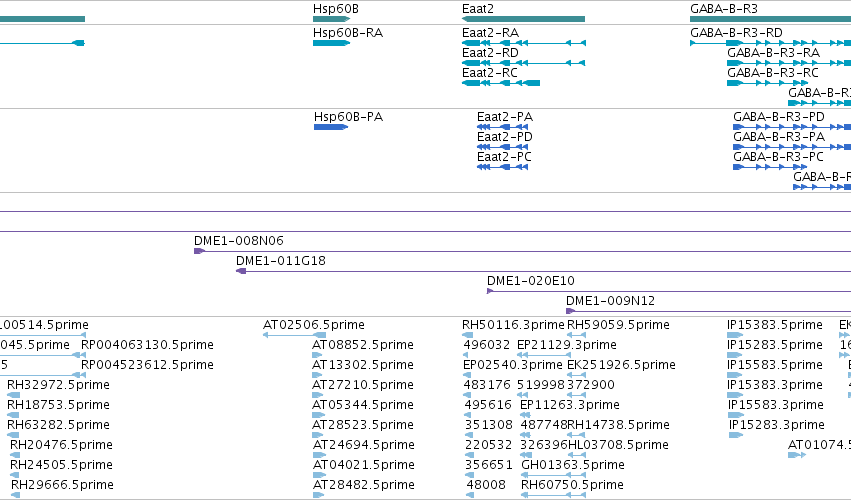Click the DME1-020E10 start arrow glyph
Image resolution: width=851 pixels, height=500 pixels.
pos(490,291)
